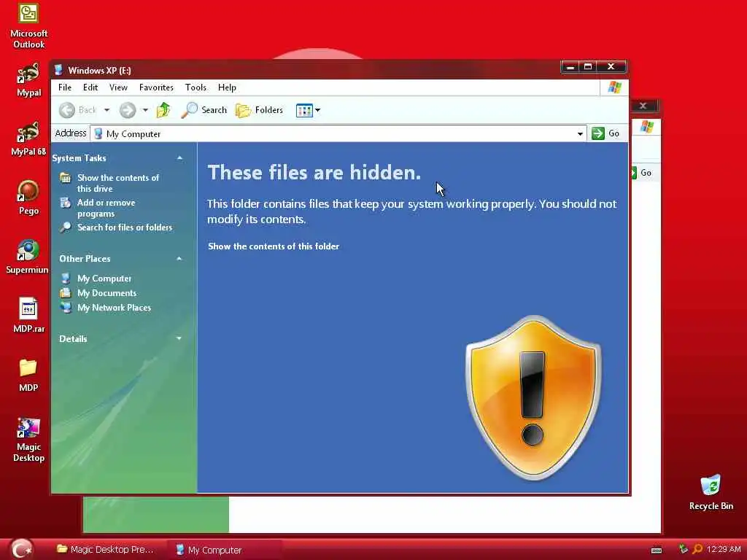Go to My Network Places link
The image size is (747, 560).
point(114,308)
